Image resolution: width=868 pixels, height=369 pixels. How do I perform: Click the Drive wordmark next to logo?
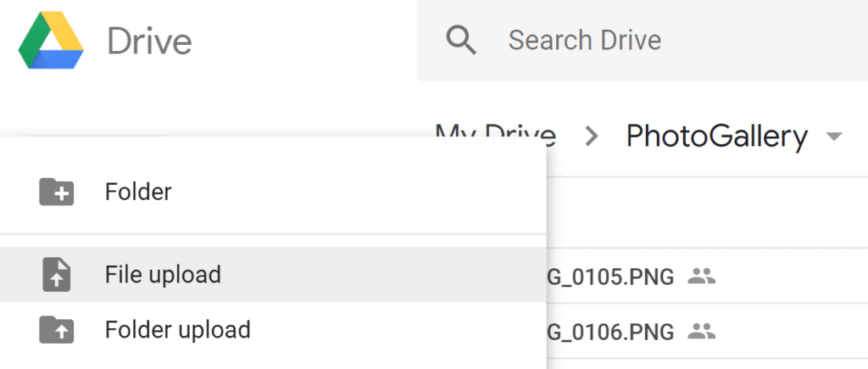pos(149,42)
